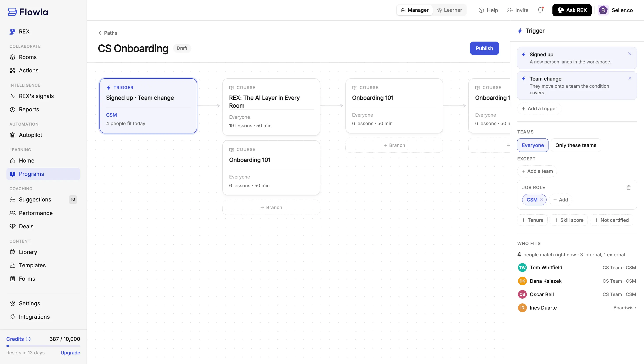Go back to Paths
Viewport: 644px width, 364px height.
click(x=108, y=33)
